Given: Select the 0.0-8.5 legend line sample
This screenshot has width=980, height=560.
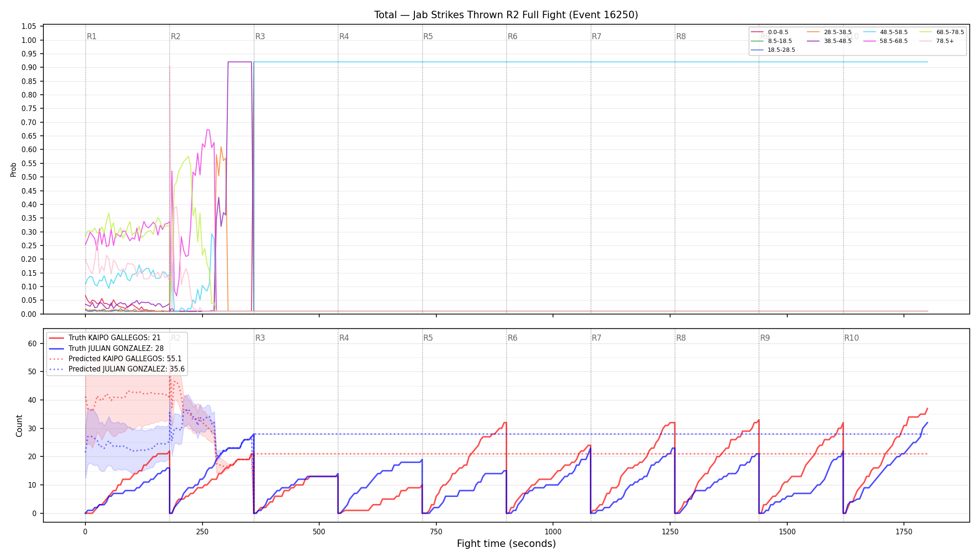Looking at the screenshot, I should [757, 32].
